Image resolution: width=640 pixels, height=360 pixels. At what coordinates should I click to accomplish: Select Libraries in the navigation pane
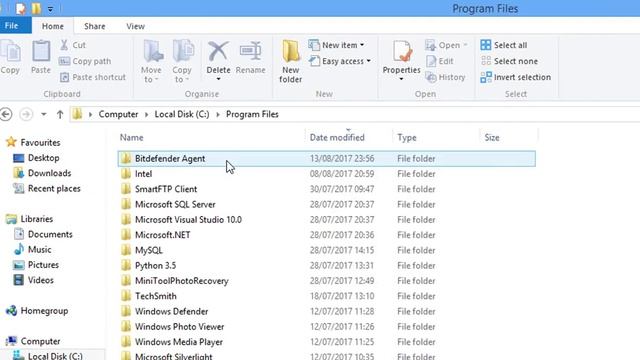(x=30, y=219)
